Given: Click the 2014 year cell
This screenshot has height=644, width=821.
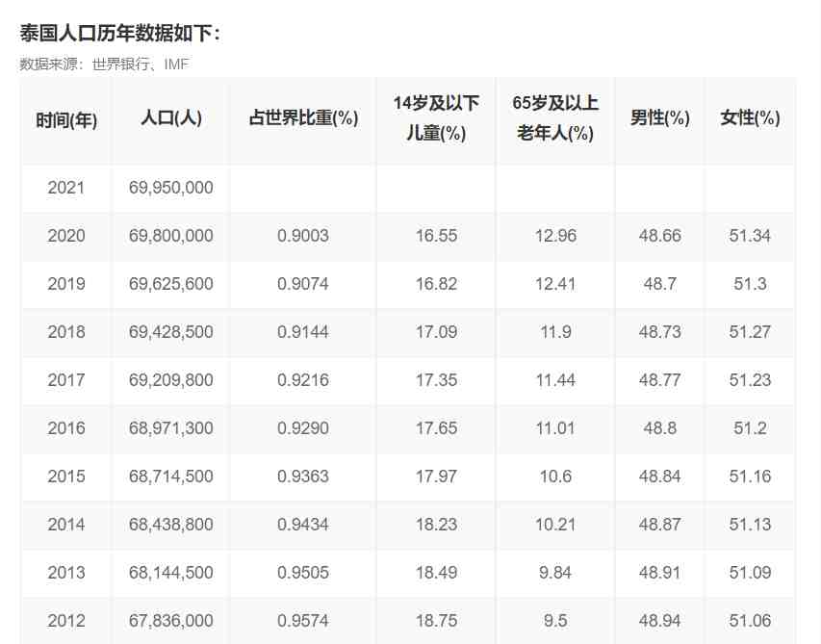Looking at the screenshot, I should click(x=66, y=525).
